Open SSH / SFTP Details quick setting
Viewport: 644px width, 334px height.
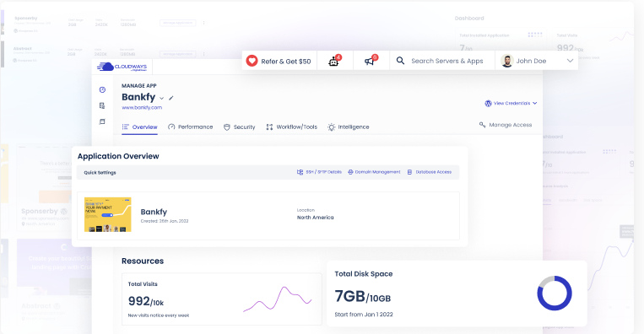(x=319, y=172)
